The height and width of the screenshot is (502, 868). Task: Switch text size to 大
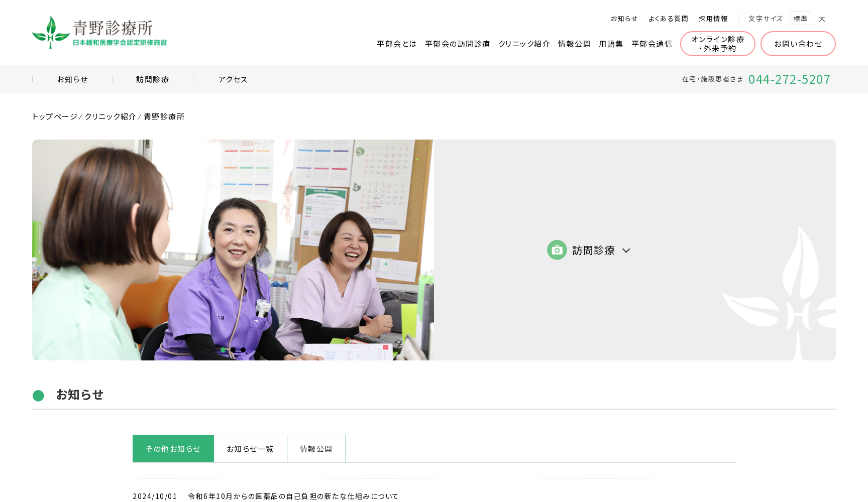(x=822, y=18)
